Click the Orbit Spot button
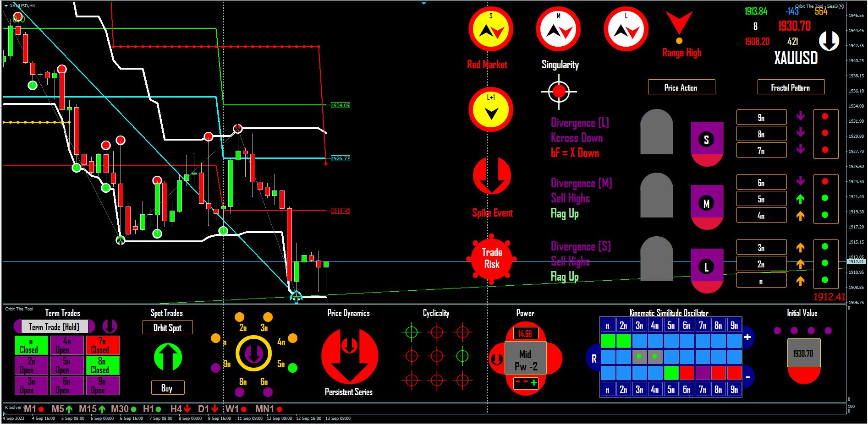This screenshot has width=868, height=424. [167, 327]
